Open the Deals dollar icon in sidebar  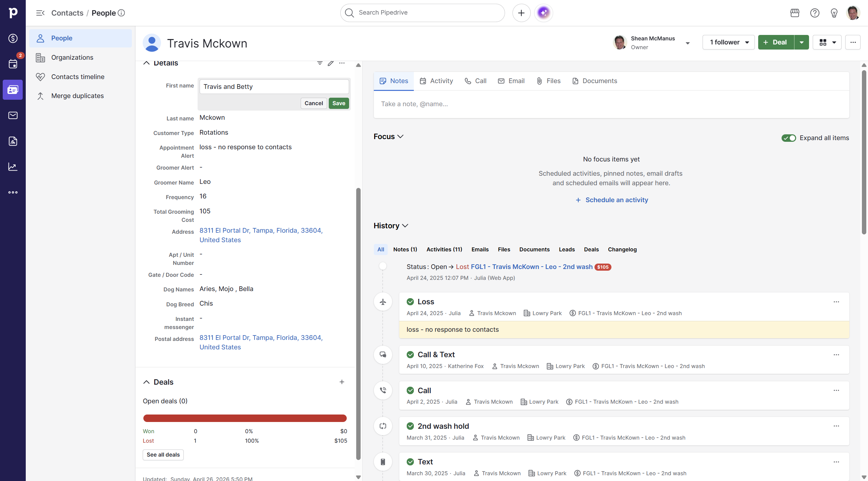[x=13, y=38]
